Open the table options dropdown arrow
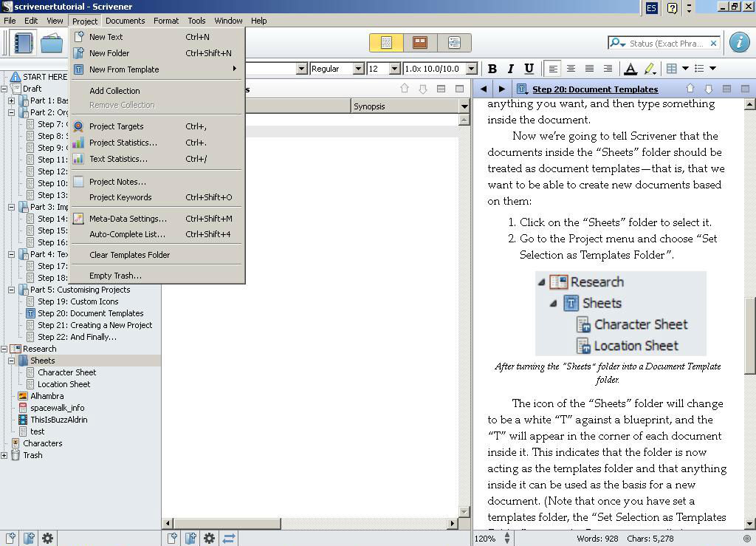The image size is (756, 546). tap(685, 69)
